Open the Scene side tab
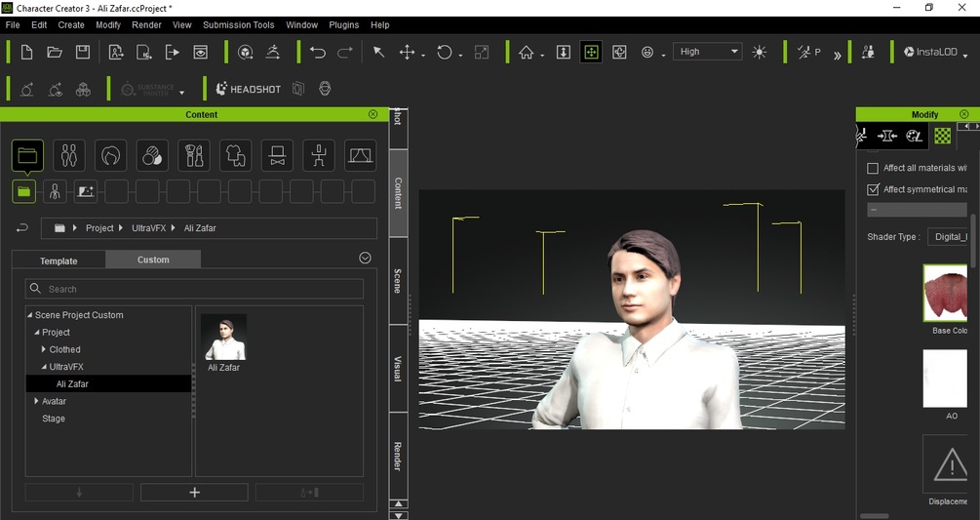Screen dimensions: 980x520 pyautogui.click(x=398, y=281)
